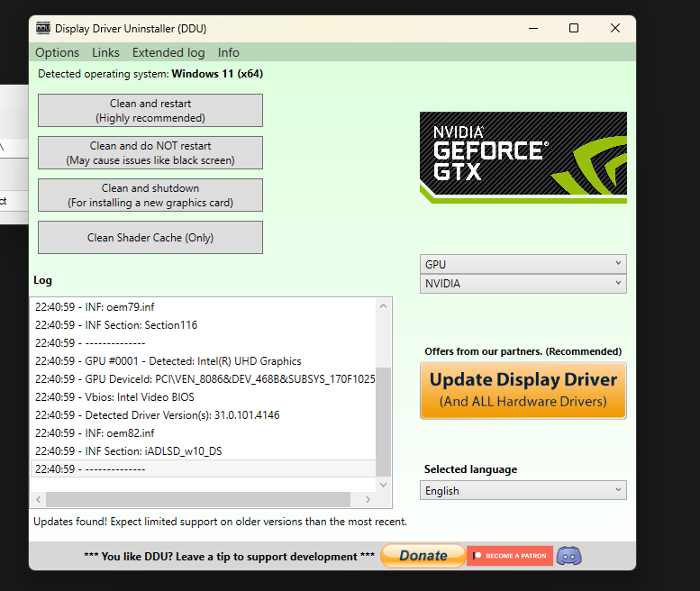Click Detected operating system Windows 11 text

click(150, 74)
